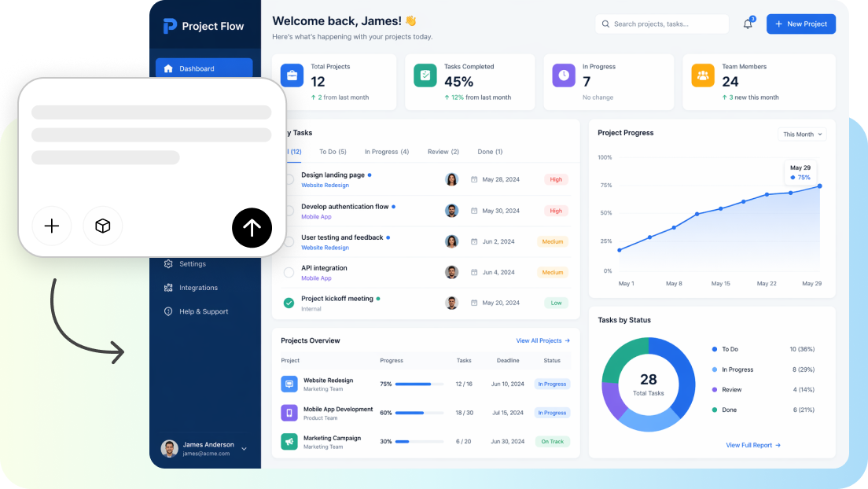This screenshot has height=489, width=868.
Task: Click assignee avatar for API integration
Action: (452, 272)
